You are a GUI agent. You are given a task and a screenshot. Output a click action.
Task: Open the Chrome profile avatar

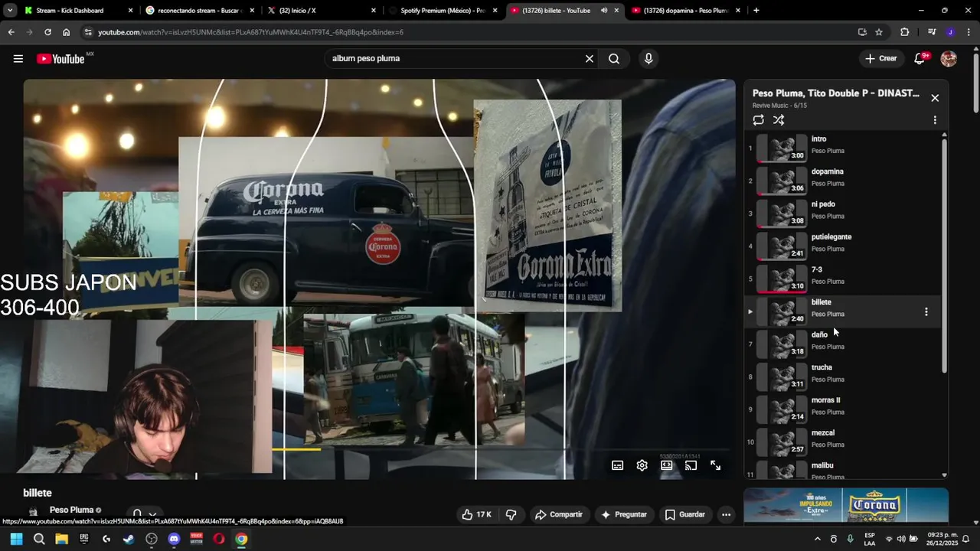pyautogui.click(x=950, y=32)
